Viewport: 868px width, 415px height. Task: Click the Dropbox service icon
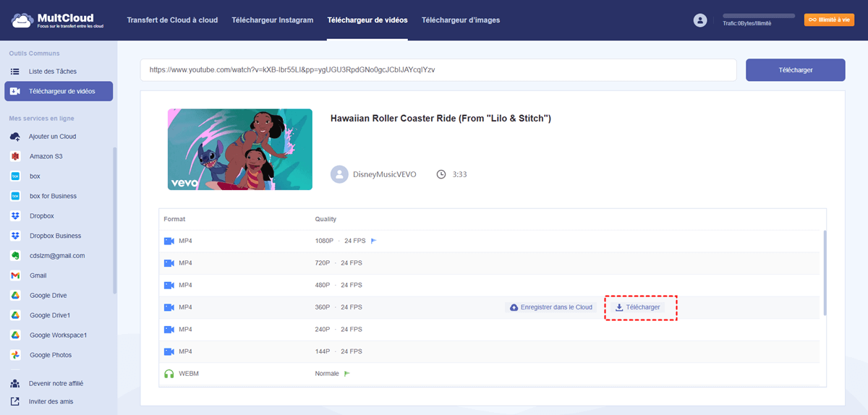point(14,216)
